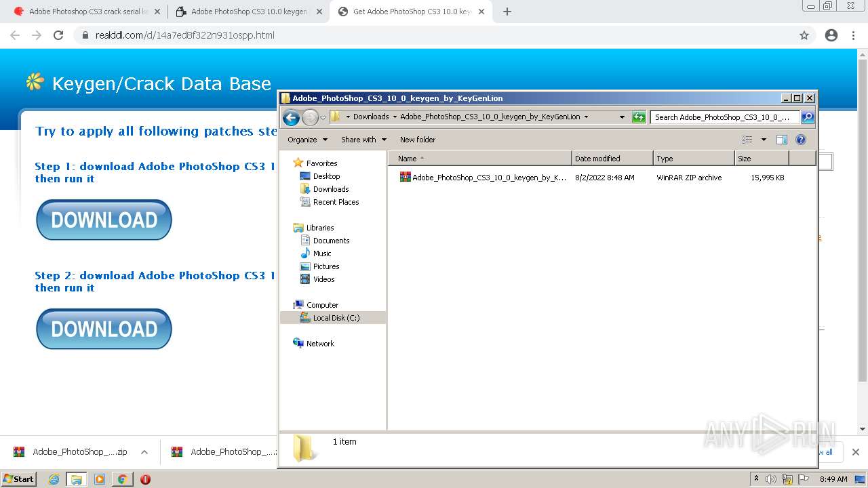
Task: Click red stop-sign taskbar icon
Action: 145,479
